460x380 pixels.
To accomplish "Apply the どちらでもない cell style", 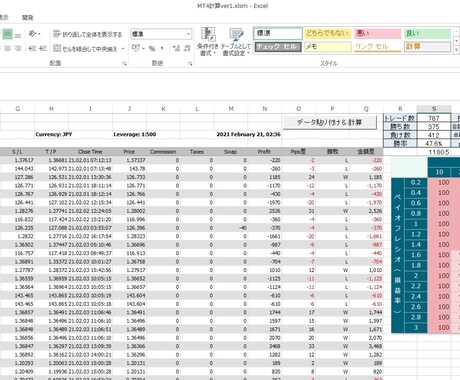I will (x=328, y=33).
